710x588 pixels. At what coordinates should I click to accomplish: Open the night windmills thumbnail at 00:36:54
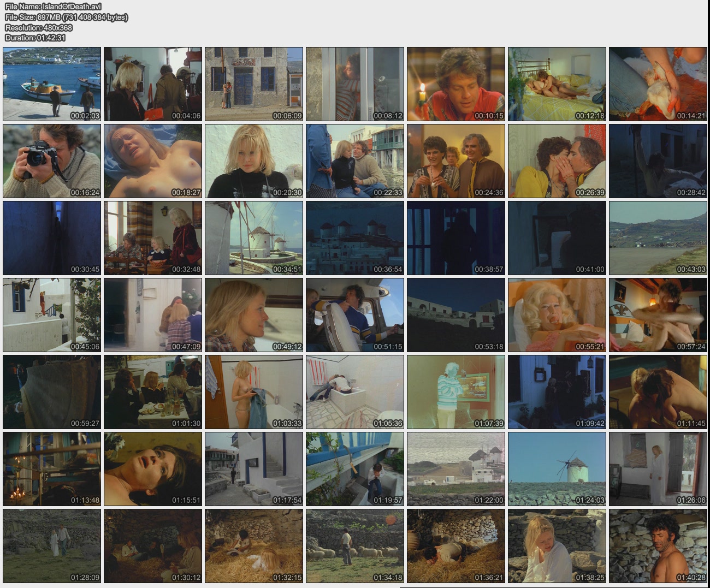(x=355, y=238)
